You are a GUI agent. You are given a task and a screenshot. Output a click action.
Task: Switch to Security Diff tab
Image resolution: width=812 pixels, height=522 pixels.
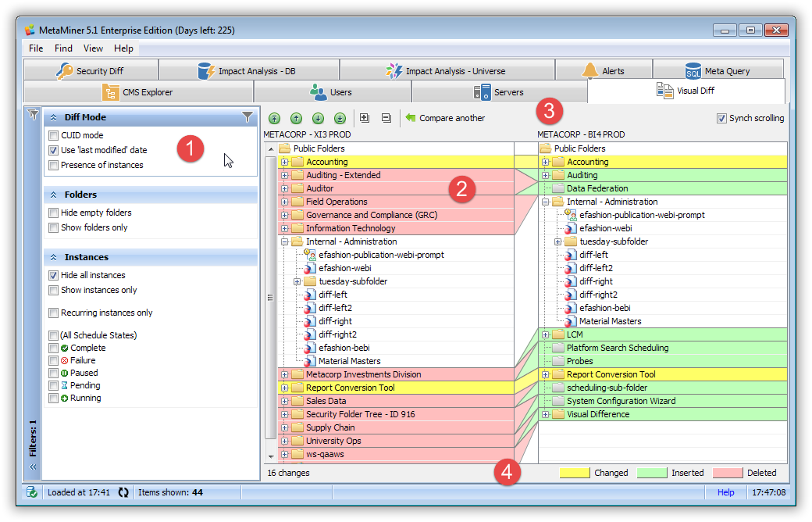tap(91, 70)
